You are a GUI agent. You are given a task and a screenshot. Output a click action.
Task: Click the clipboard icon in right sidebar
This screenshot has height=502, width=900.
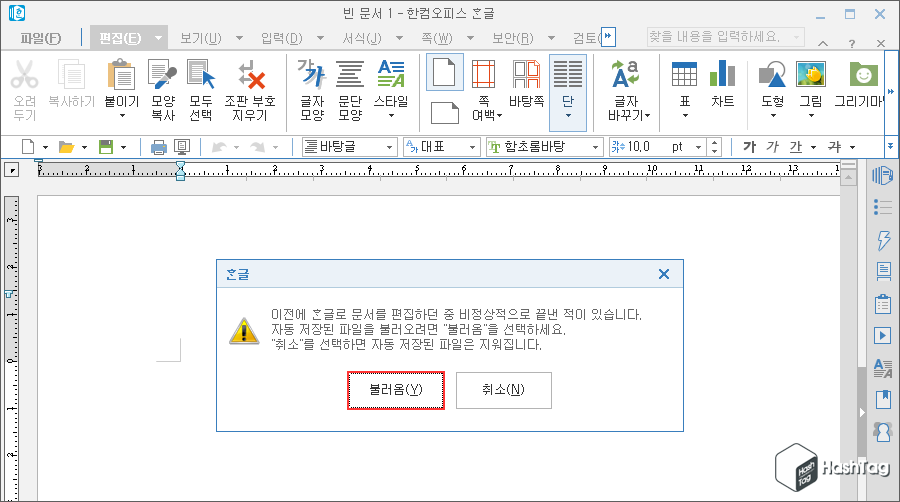[x=883, y=303]
